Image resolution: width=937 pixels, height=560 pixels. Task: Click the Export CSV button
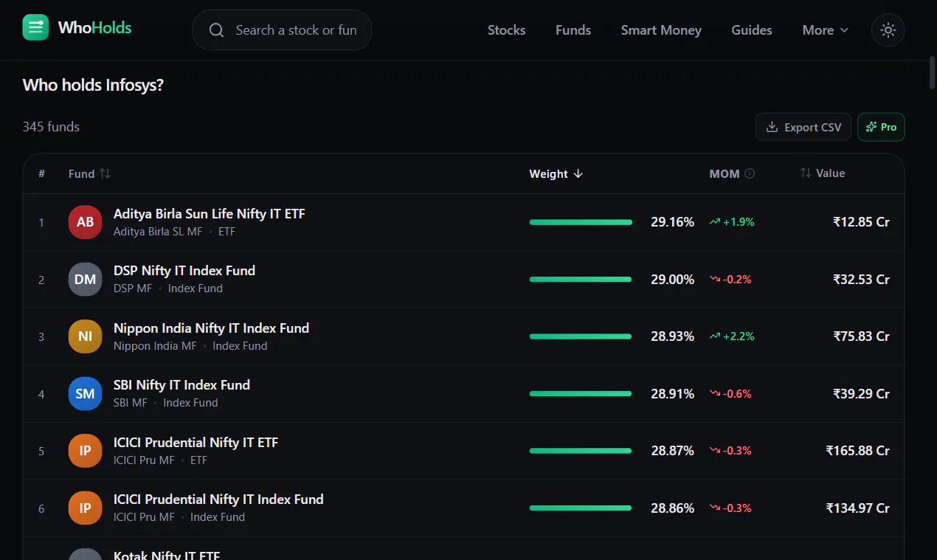(x=803, y=127)
